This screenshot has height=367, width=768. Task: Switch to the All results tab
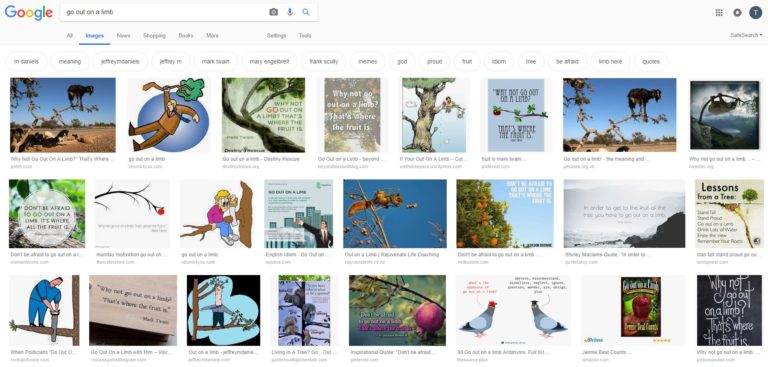coord(70,36)
